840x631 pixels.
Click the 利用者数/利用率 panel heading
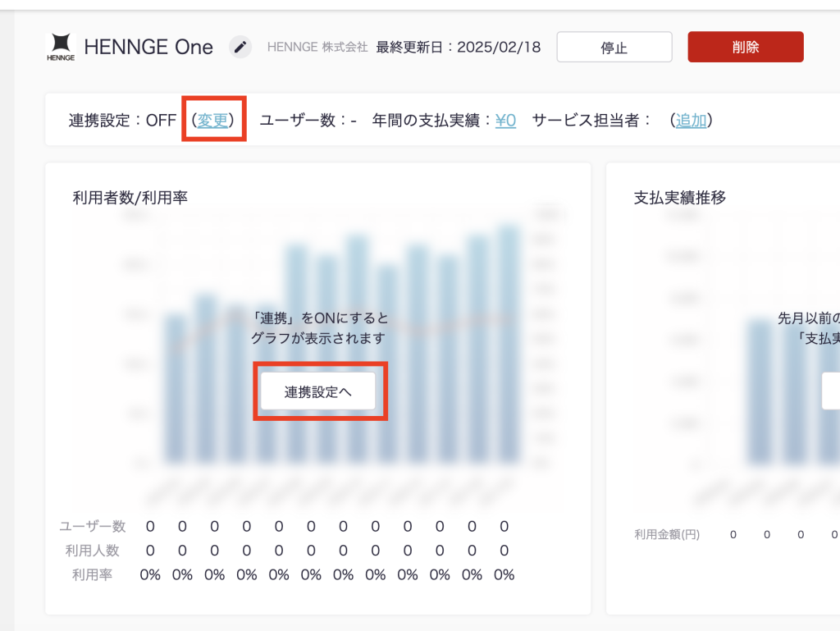(x=130, y=197)
